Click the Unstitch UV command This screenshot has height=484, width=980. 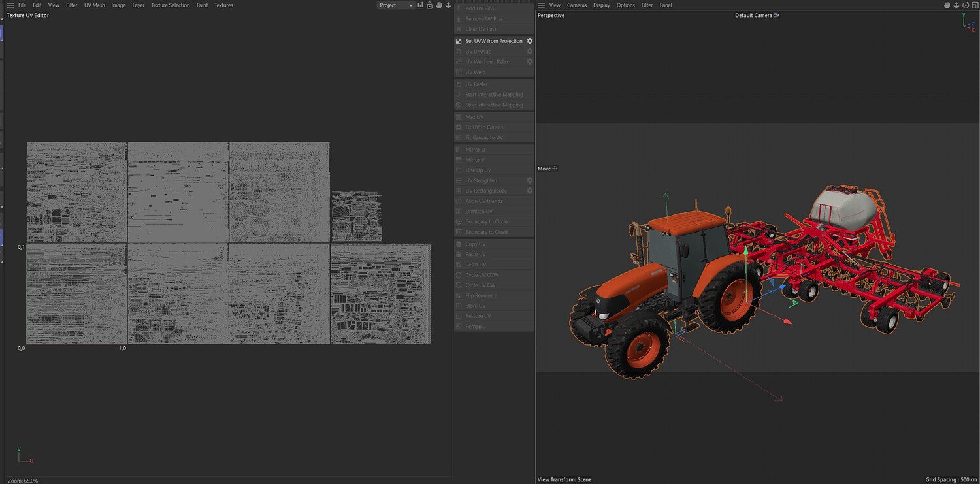494,212
